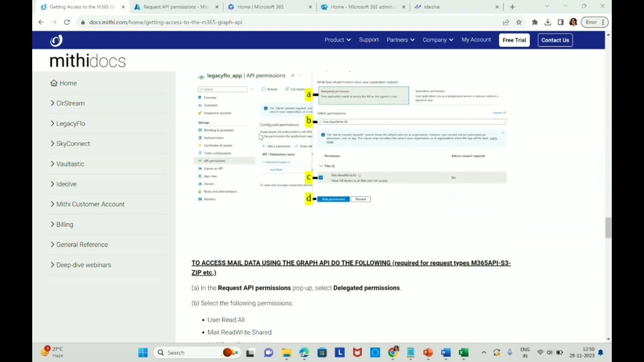Switch to Chrome on the taskbar

tap(393, 352)
